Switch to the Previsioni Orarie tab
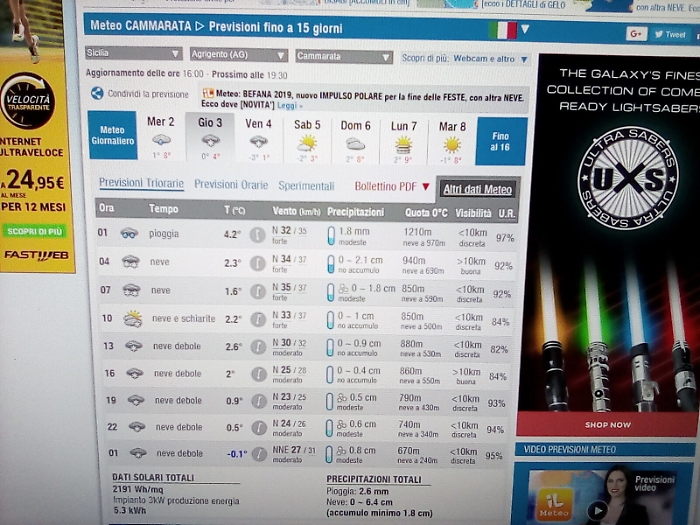The height and width of the screenshot is (525, 700). 231,185
